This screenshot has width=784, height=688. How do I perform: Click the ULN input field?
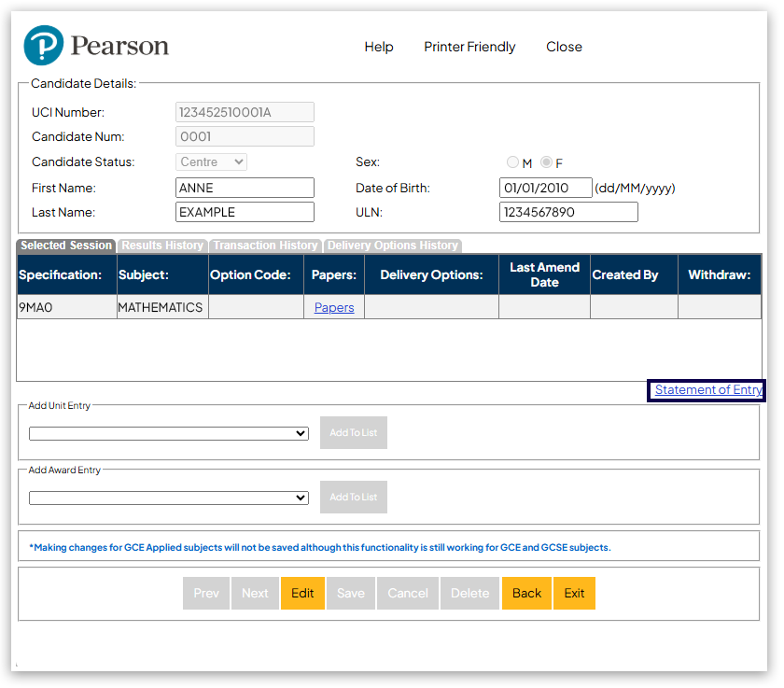(568, 212)
